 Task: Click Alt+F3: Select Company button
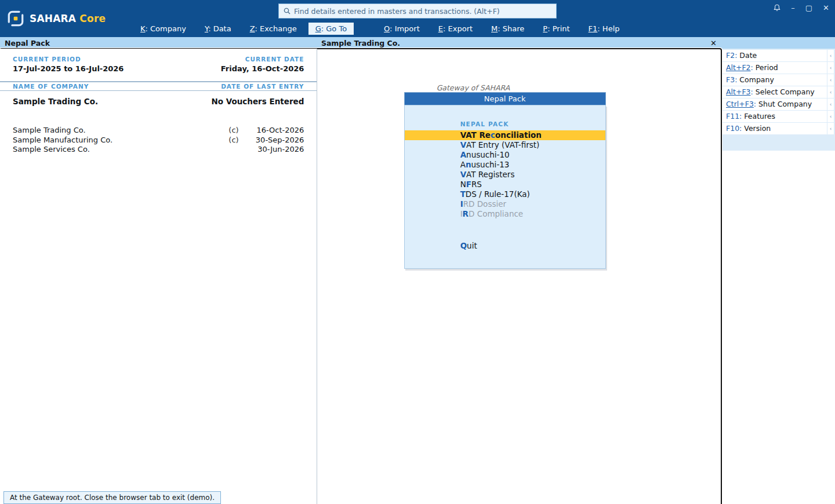tap(775, 92)
